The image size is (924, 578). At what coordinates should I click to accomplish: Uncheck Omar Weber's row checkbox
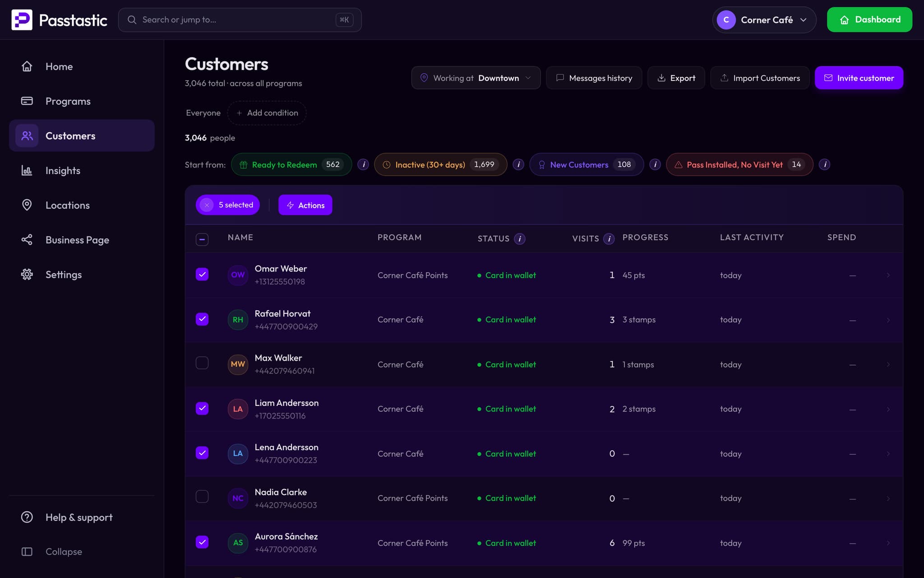coord(202,274)
